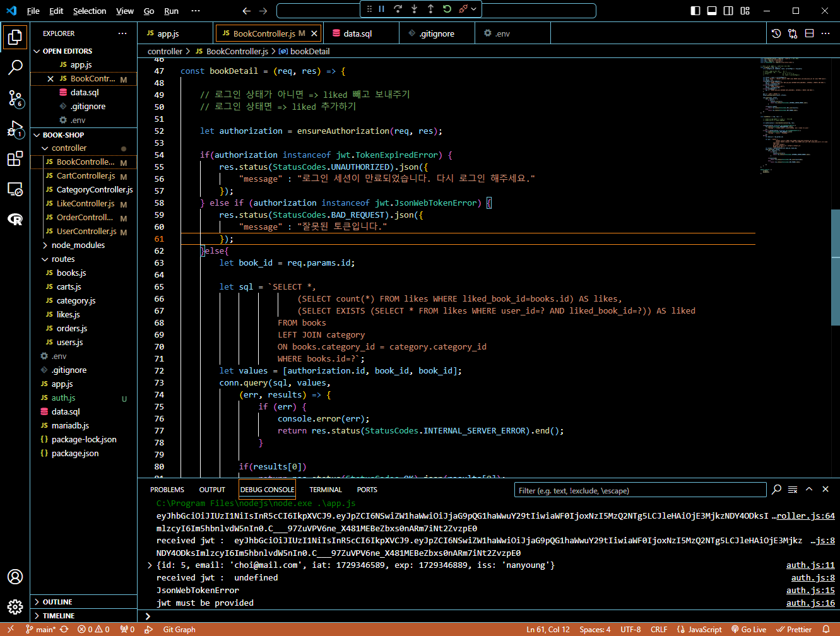840x636 pixels.
Task: Open the Explorer view in activity bar
Action: [15, 37]
